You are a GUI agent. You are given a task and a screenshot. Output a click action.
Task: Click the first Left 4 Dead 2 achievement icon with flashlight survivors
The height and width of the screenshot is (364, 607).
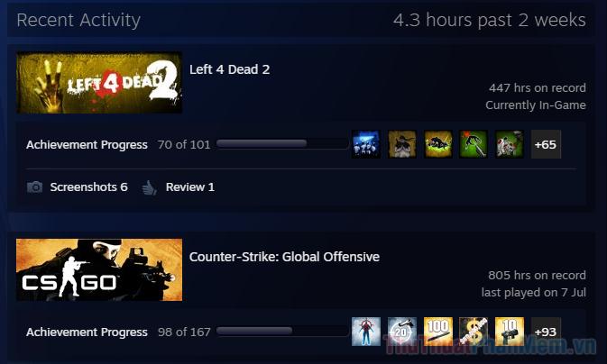(x=366, y=144)
